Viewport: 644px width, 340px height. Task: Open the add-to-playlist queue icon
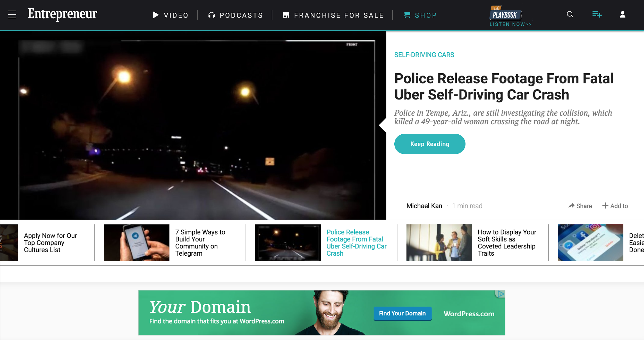click(597, 14)
